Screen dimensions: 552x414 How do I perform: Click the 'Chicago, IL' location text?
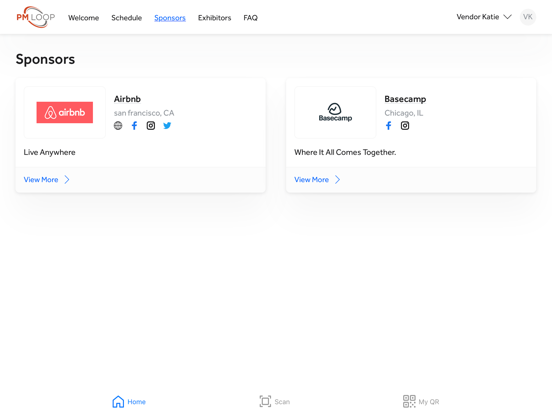tap(404, 113)
